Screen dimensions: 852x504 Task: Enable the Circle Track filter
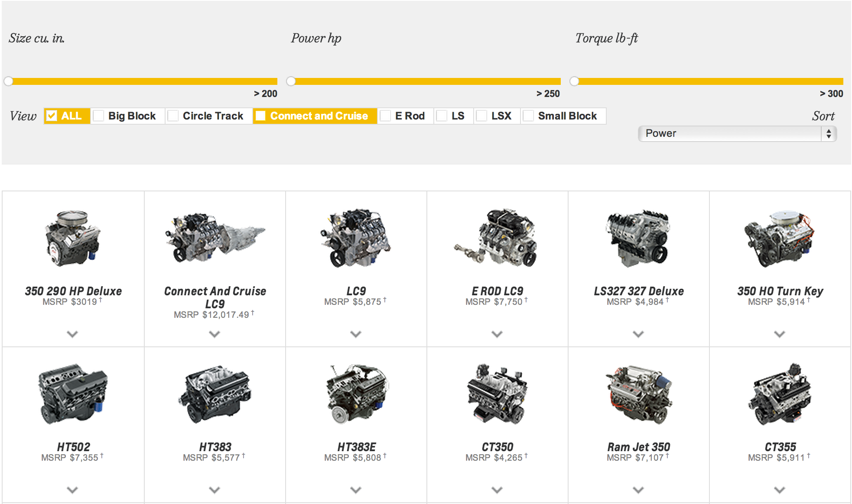click(x=173, y=116)
